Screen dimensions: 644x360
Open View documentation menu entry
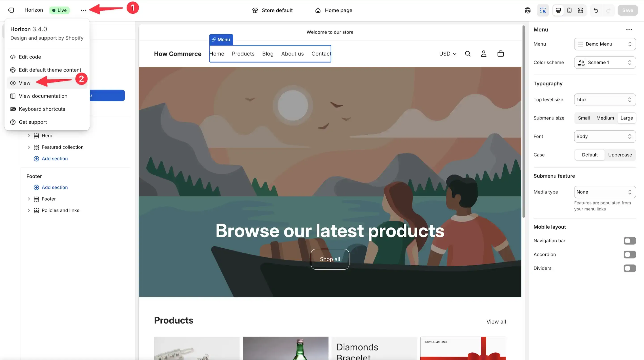[x=47, y=96]
